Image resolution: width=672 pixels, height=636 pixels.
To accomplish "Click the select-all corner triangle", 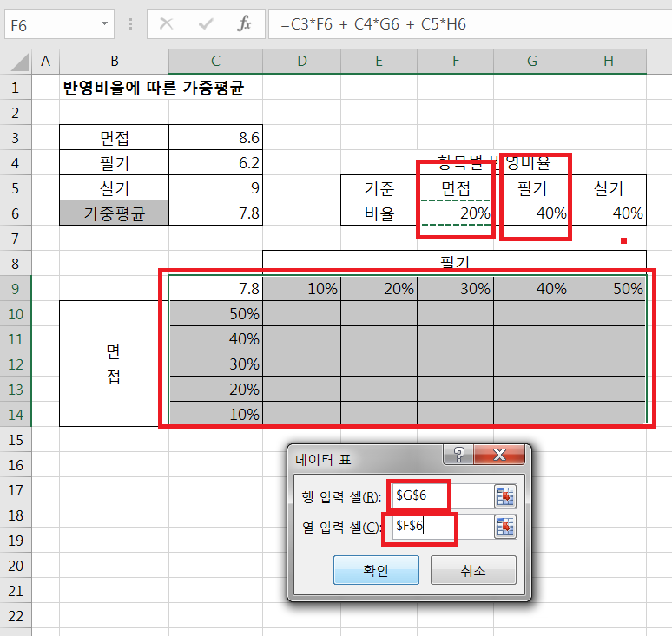I will [16, 62].
